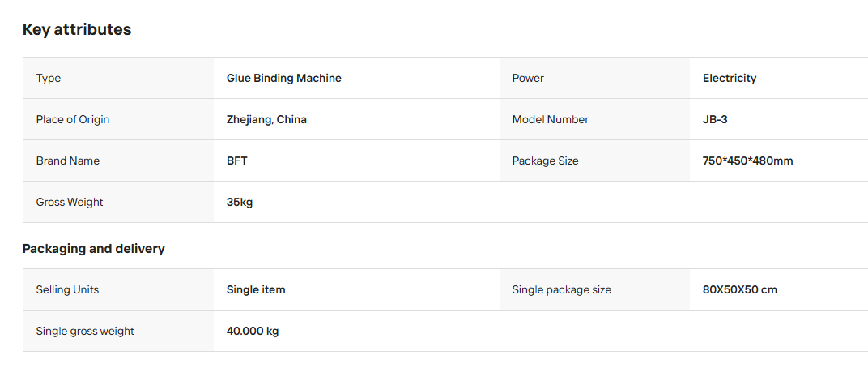This screenshot has width=868, height=377.
Task: Click the Power attribute label
Action: click(x=528, y=78)
